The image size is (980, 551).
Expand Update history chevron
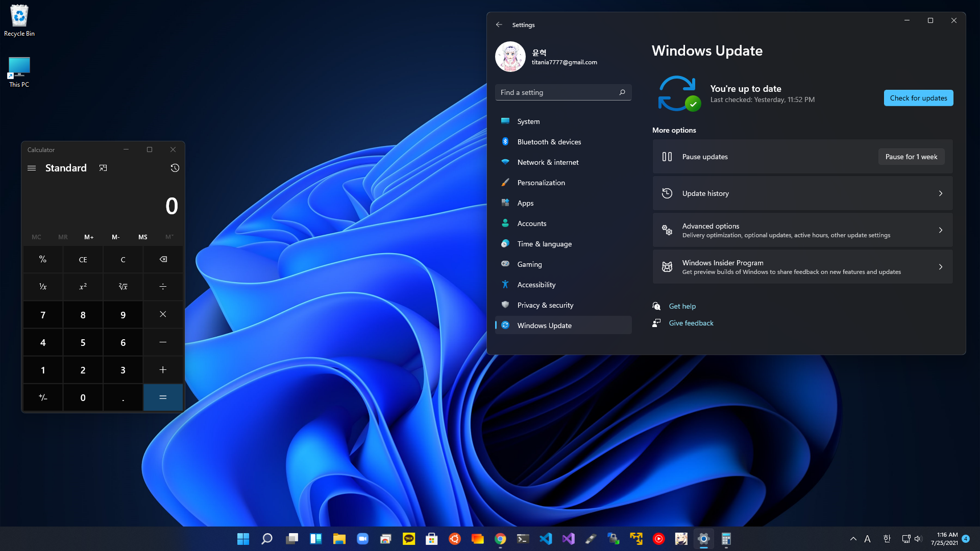[x=940, y=193]
